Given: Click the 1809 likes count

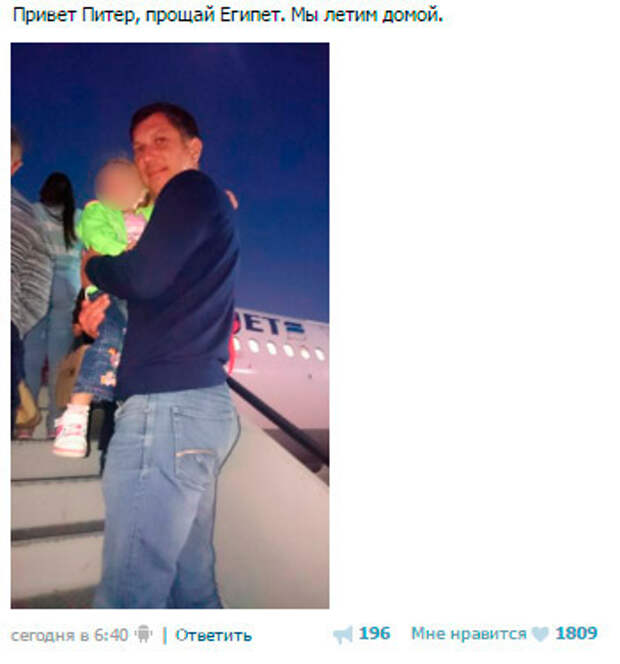Looking at the screenshot, I should [576, 634].
